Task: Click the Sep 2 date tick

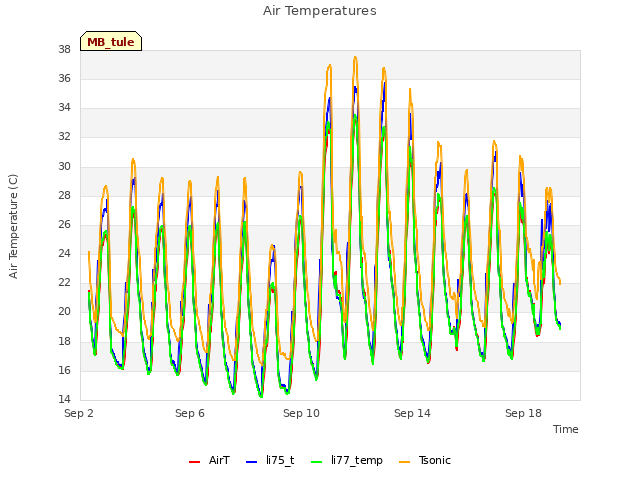Action: click(x=79, y=413)
